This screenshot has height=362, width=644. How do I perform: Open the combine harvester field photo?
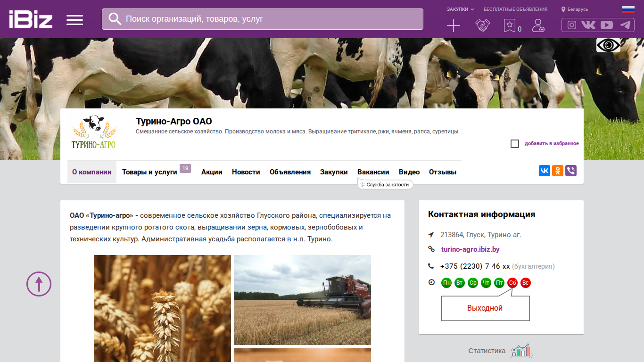(302, 300)
